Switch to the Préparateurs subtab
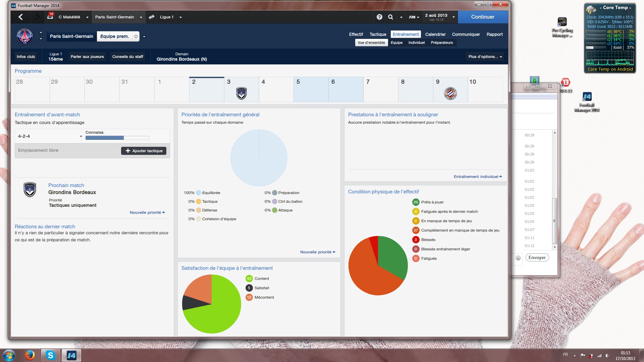 coord(442,43)
